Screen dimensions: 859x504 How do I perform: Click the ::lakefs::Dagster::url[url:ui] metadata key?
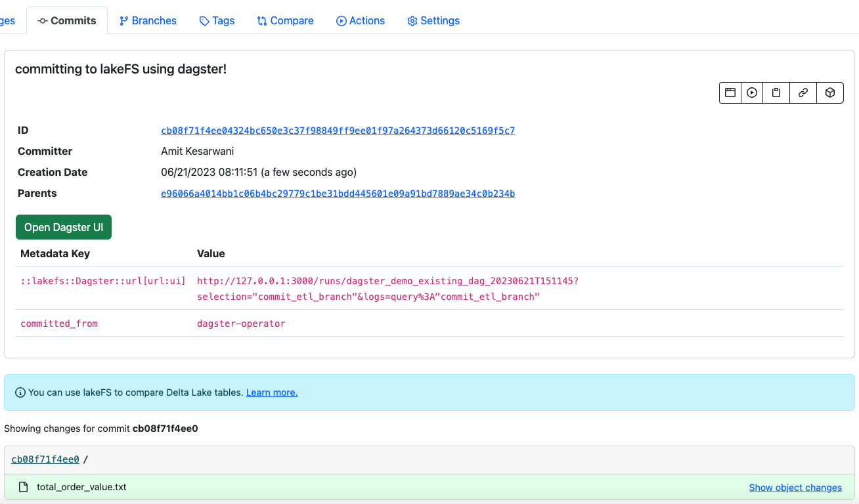pyautogui.click(x=103, y=281)
